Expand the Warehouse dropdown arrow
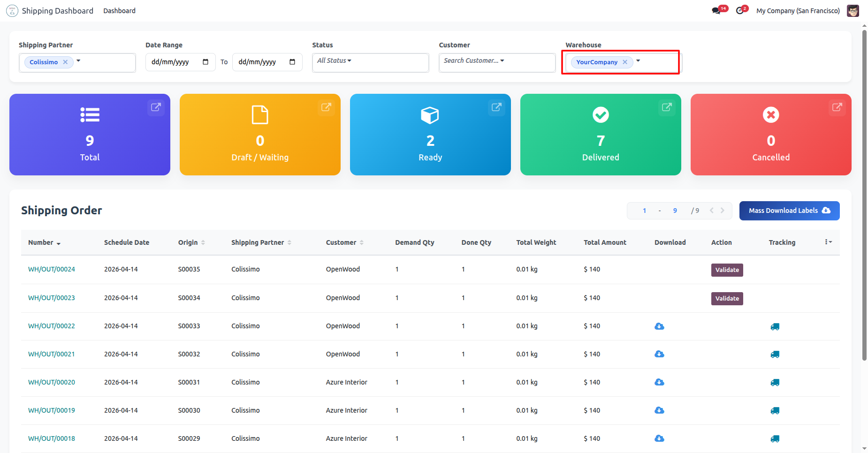The image size is (868, 453). tap(638, 61)
